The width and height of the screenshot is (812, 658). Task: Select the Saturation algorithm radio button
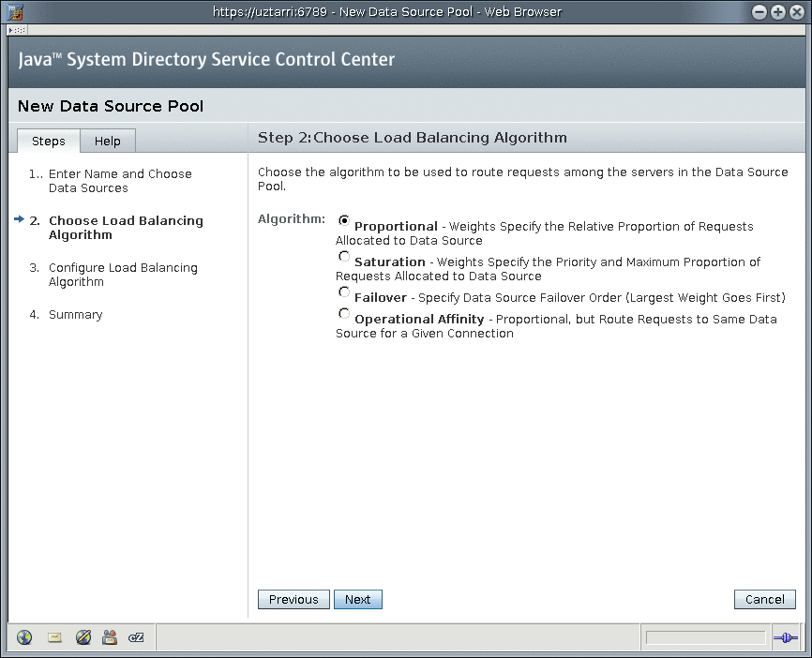coord(344,256)
